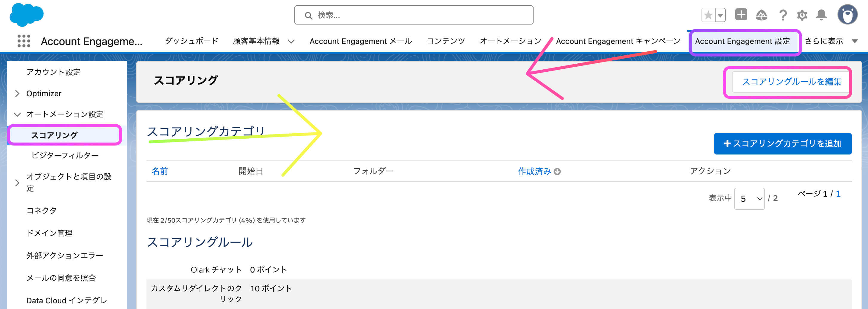Click the 現在 2/50スコアリングカテゴリ usage text
This screenshot has height=309, width=868.
[226, 220]
